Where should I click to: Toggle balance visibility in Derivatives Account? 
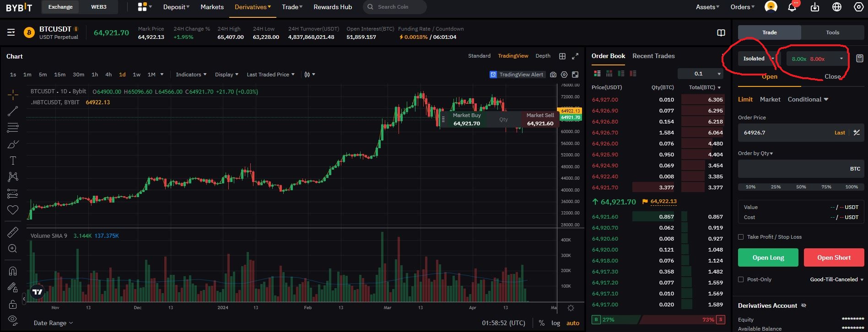804,305
